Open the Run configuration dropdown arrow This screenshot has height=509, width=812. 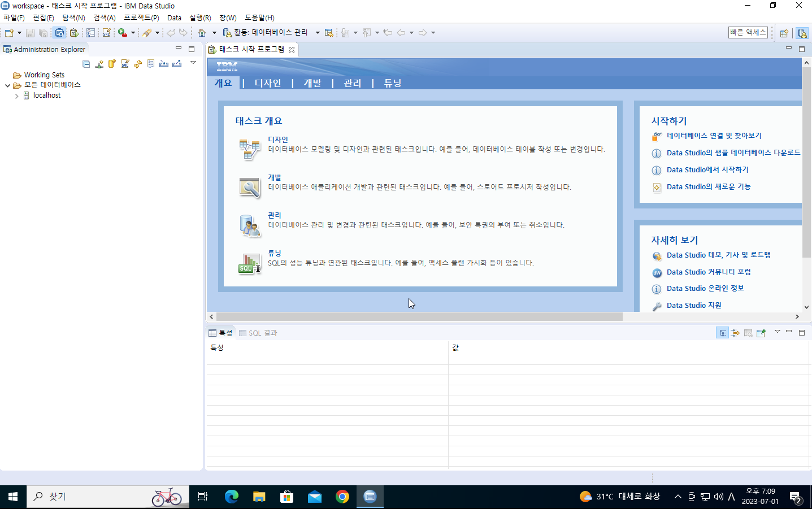coord(133,33)
